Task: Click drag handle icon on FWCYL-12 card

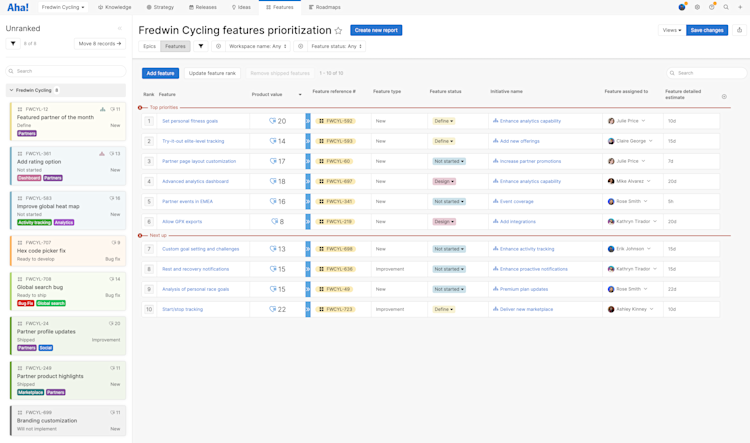Action: click(20, 109)
